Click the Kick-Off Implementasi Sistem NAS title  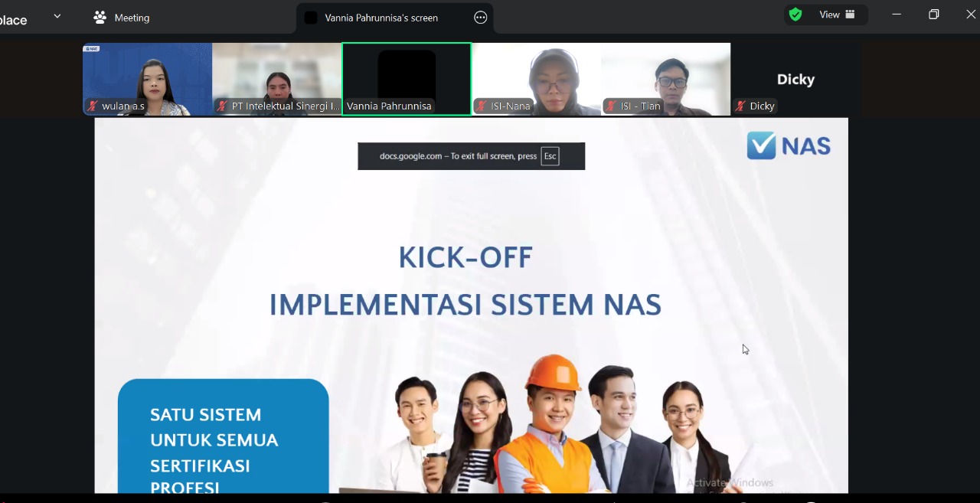click(x=465, y=281)
